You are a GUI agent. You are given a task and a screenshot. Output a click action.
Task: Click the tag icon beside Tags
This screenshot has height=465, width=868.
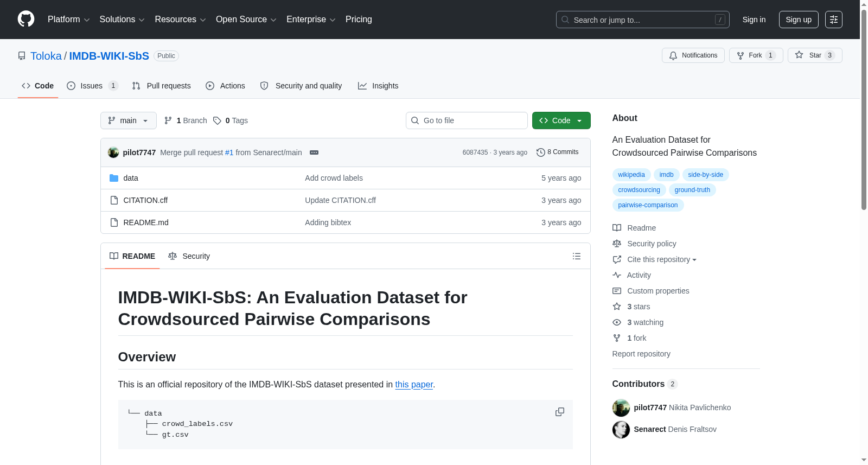[x=217, y=120]
